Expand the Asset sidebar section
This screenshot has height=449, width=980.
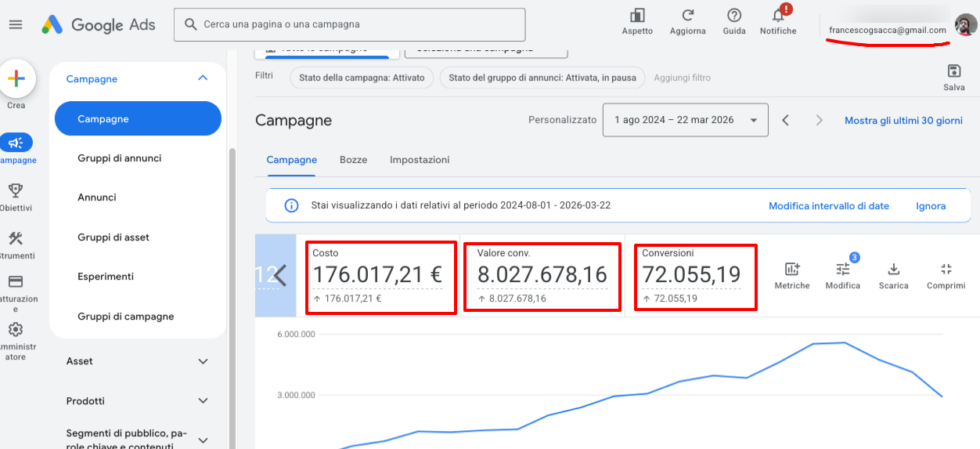pos(203,361)
